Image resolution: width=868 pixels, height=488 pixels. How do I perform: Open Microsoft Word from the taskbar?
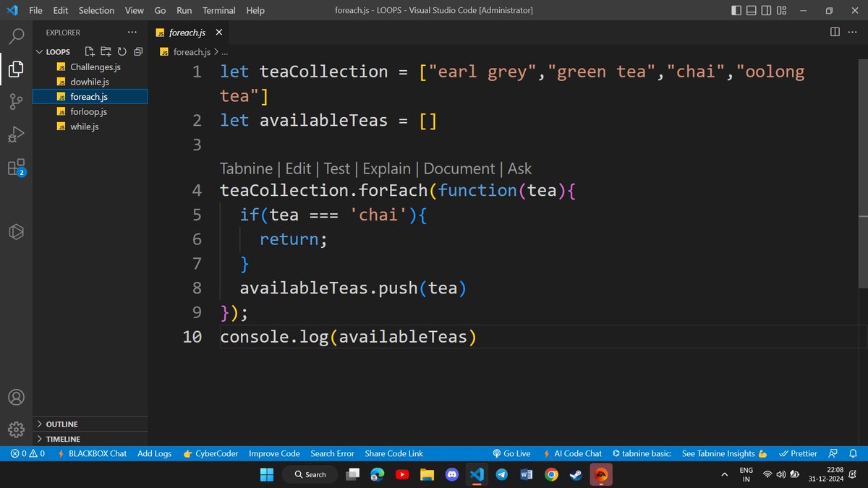coord(527,474)
